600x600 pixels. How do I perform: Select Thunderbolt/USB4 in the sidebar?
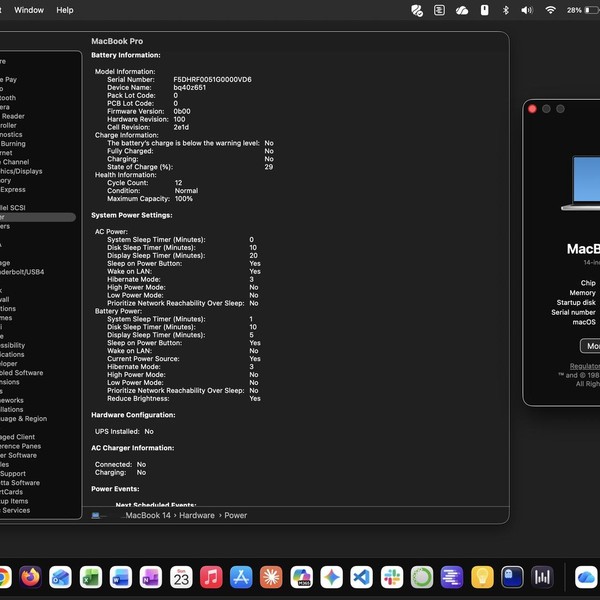pos(22,272)
